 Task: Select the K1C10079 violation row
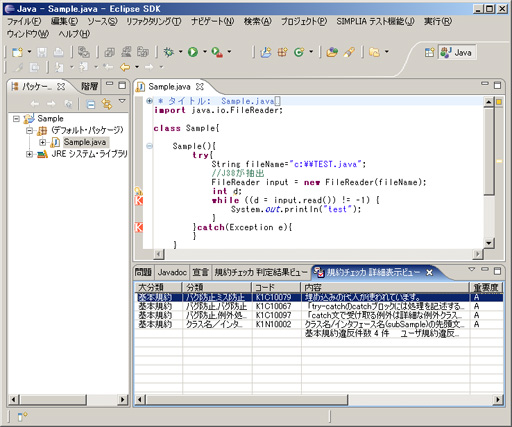tap(320, 297)
